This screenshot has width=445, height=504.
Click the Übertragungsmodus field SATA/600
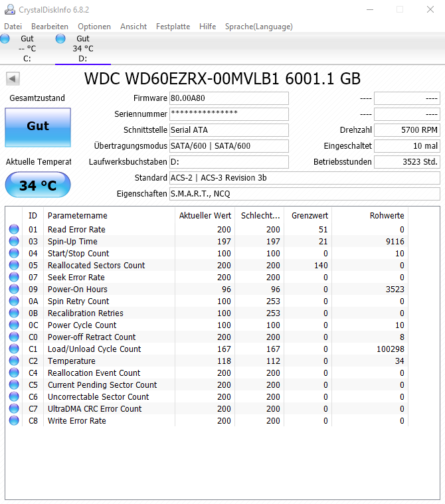click(229, 146)
